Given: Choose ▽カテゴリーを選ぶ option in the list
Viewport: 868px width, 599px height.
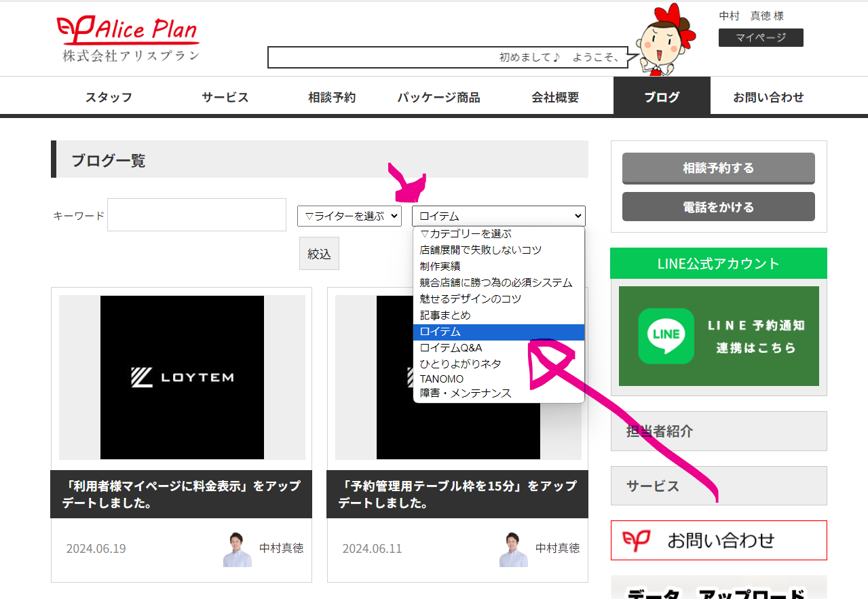Looking at the screenshot, I should tap(499, 233).
